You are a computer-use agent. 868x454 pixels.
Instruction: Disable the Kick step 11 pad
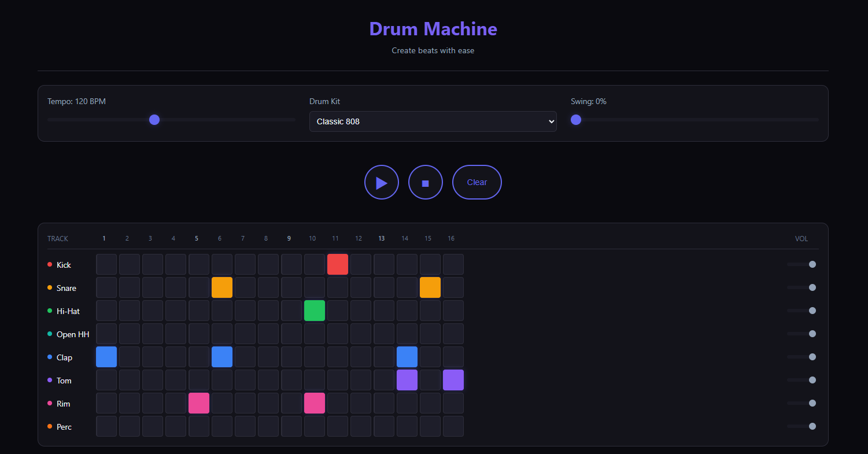coord(338,264)
